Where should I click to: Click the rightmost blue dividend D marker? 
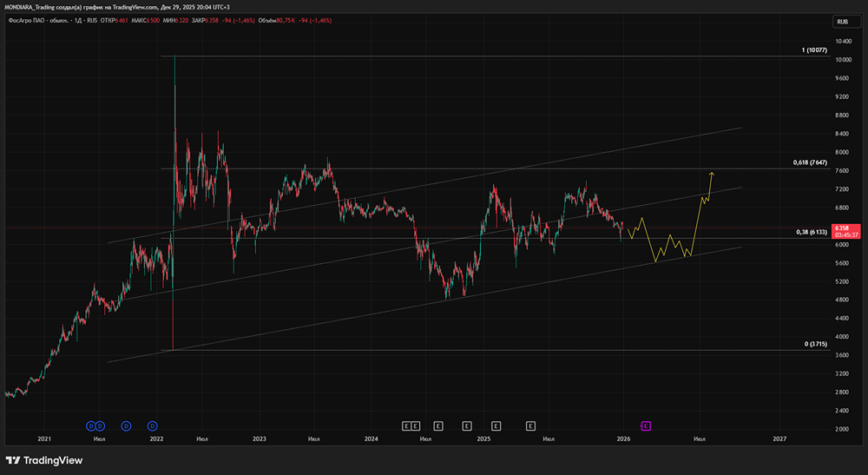152,426
